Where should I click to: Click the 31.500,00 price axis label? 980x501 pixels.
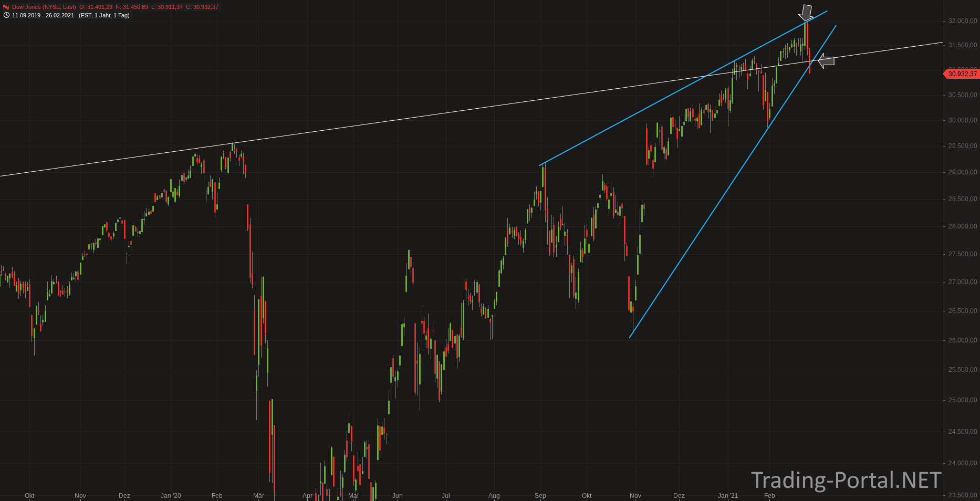click(x=962, y=45)
